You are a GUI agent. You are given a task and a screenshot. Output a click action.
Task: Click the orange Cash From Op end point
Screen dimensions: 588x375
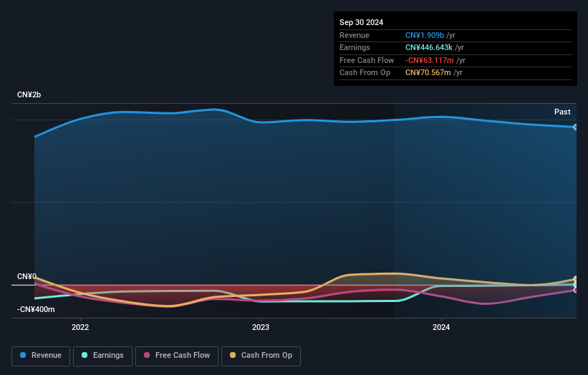(x=576, y=279)
